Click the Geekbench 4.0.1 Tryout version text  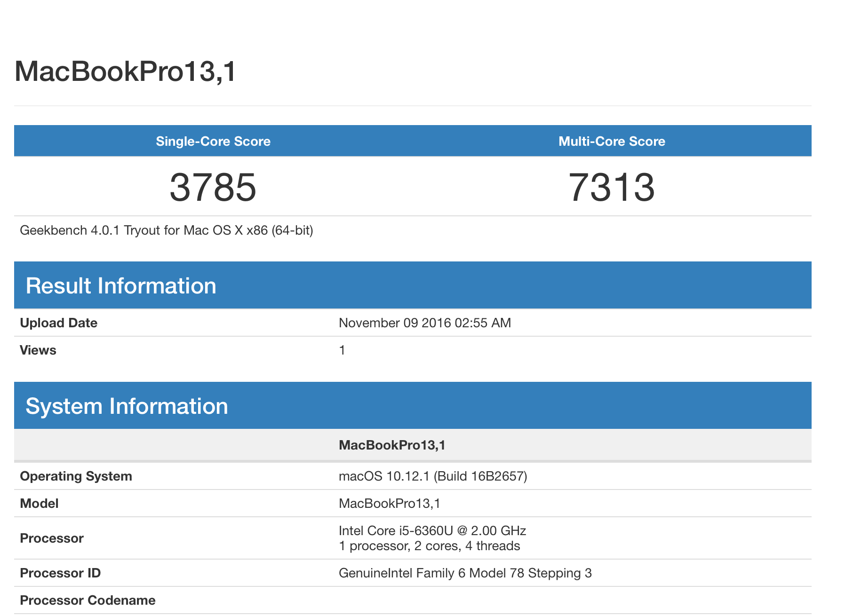click(167, 230)
